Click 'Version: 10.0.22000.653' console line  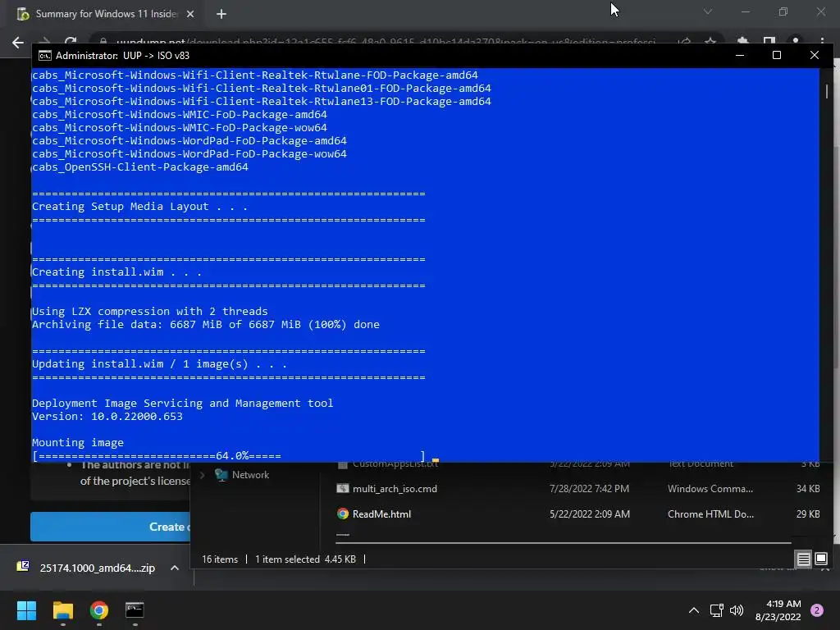tap(107, 416)
